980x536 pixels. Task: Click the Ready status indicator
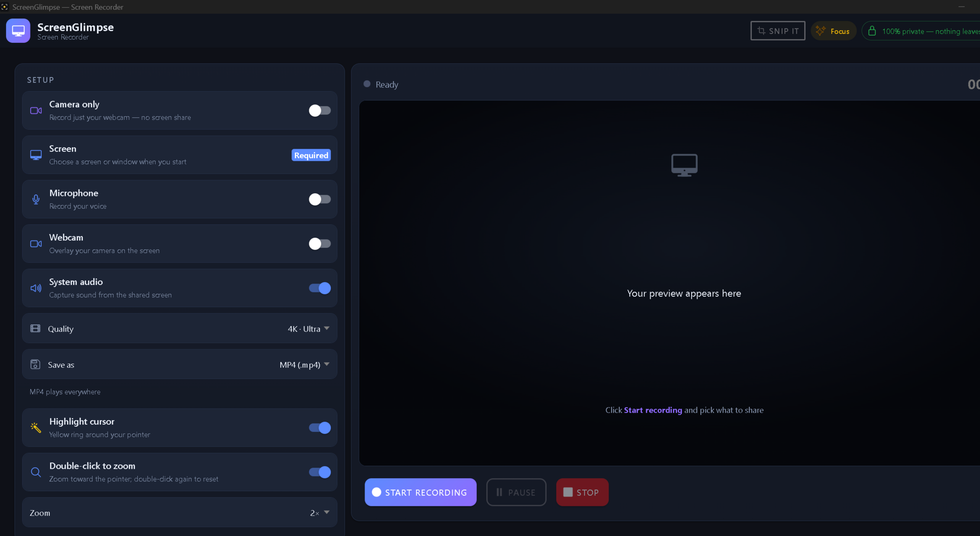coord(381,84)
